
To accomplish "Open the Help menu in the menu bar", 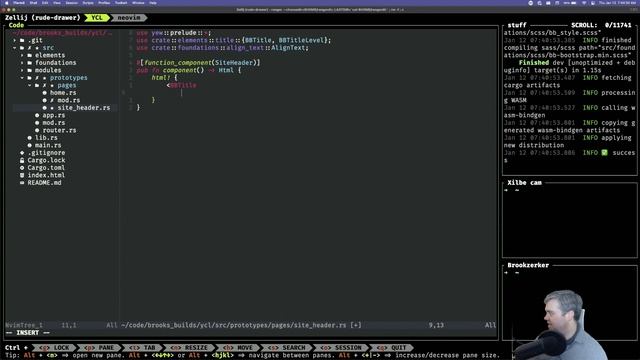I will (153, 3).
